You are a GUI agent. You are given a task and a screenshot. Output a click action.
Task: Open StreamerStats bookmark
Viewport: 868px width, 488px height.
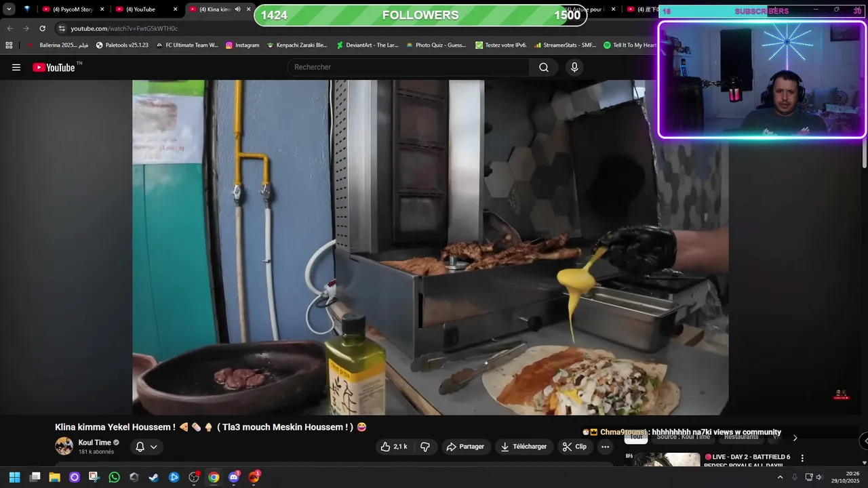pyautogui.click(x=565, y=45)
